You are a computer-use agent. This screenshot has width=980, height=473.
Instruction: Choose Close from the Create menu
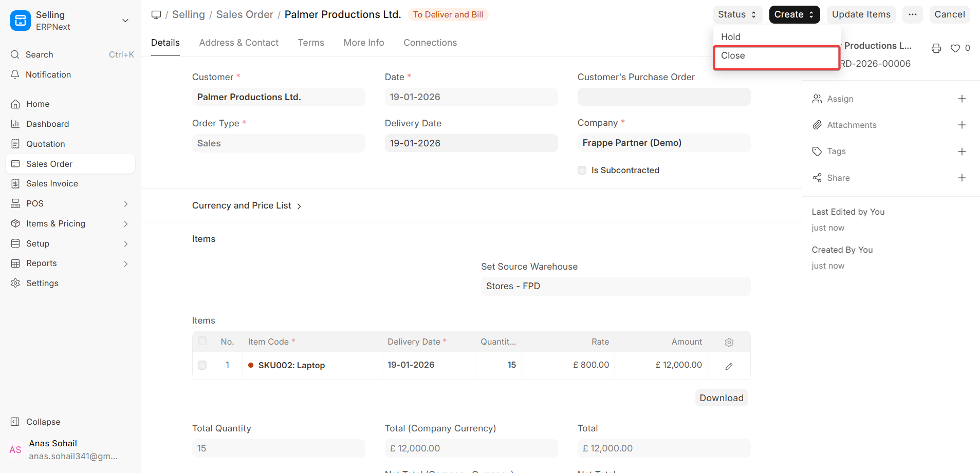(x=733, y=55)
